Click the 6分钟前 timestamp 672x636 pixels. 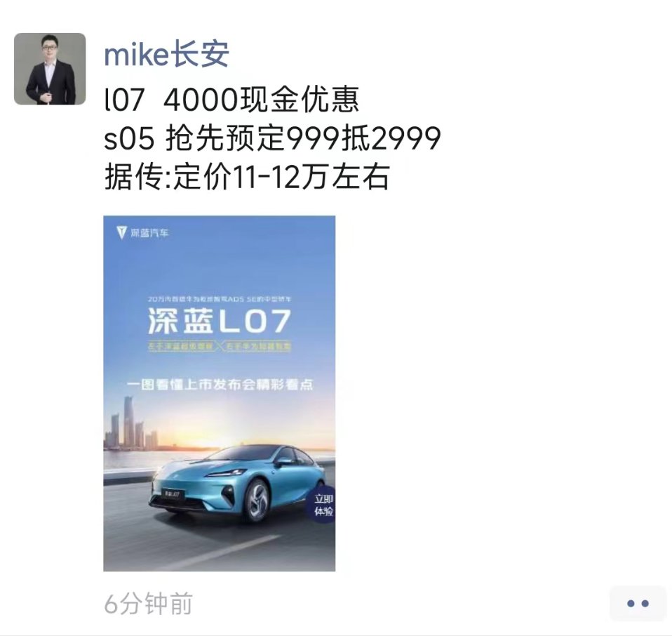click(x=148, y=604)
